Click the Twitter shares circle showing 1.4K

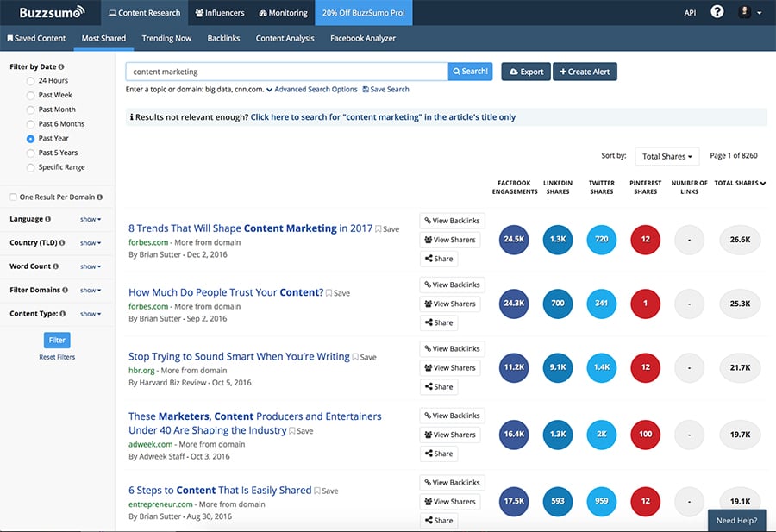click(602, 367)
